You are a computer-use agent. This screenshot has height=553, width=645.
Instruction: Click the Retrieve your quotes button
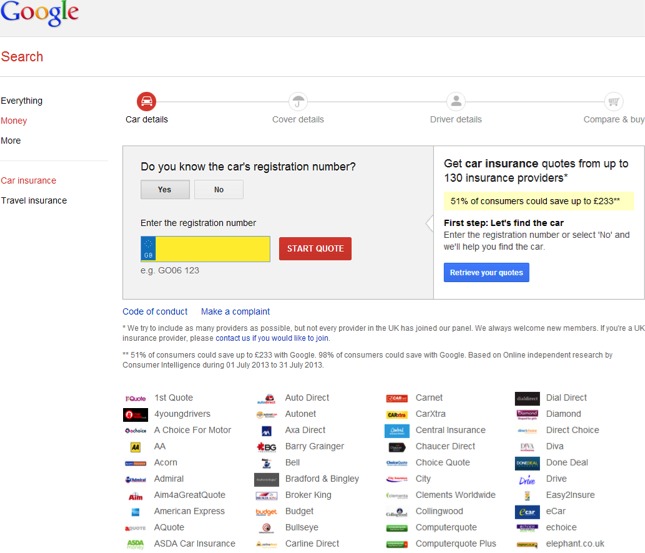tap(486, 272)
